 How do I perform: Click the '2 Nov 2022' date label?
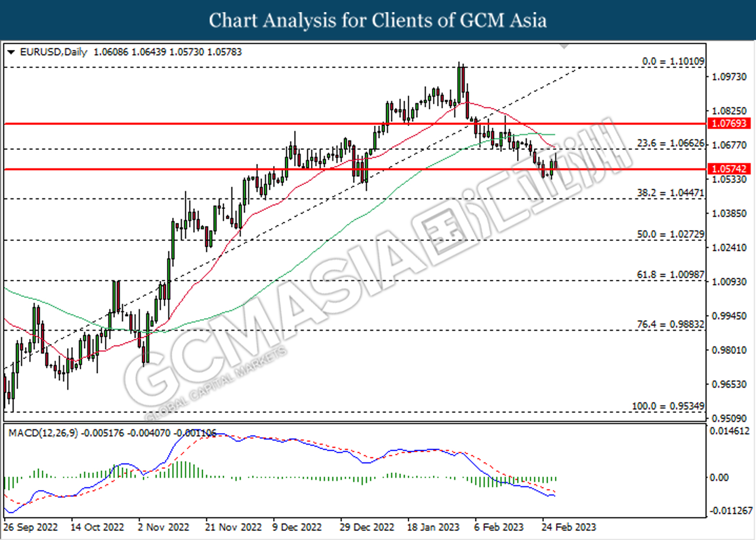163,527
